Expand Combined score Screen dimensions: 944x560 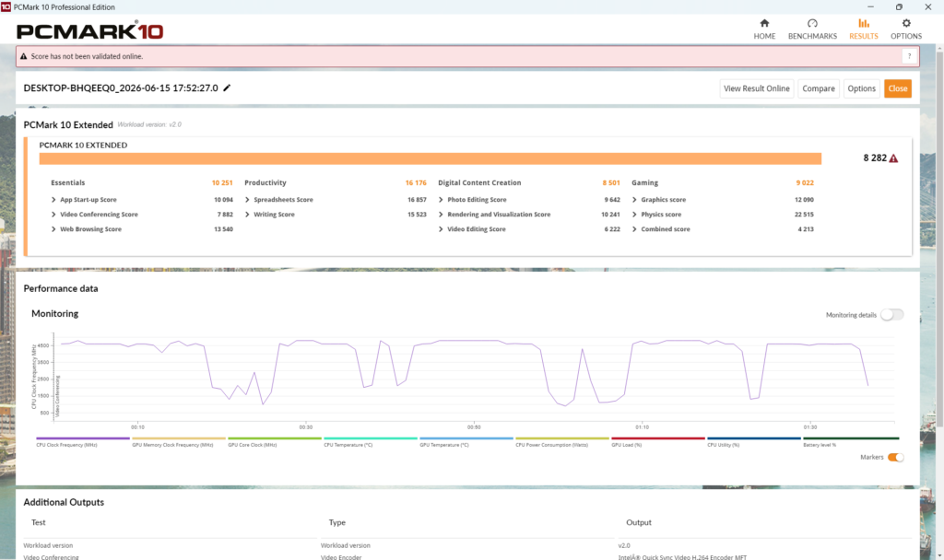[x=634, y=229]
